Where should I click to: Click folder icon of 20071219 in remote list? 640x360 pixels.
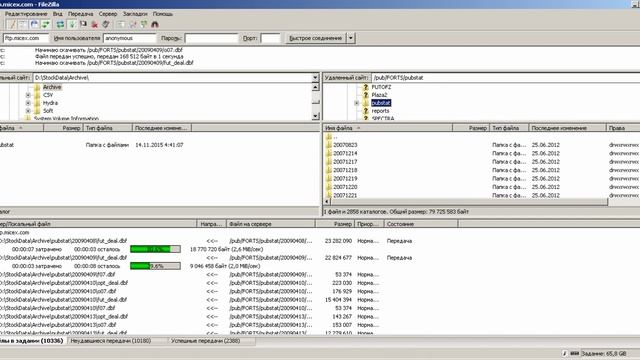click(x=329, y=178)
